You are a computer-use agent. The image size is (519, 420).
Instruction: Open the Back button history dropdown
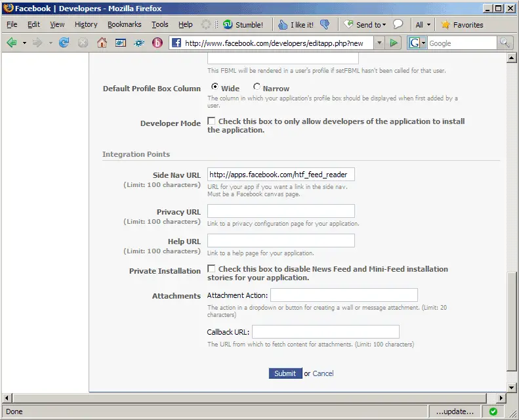tap(24, 43)
